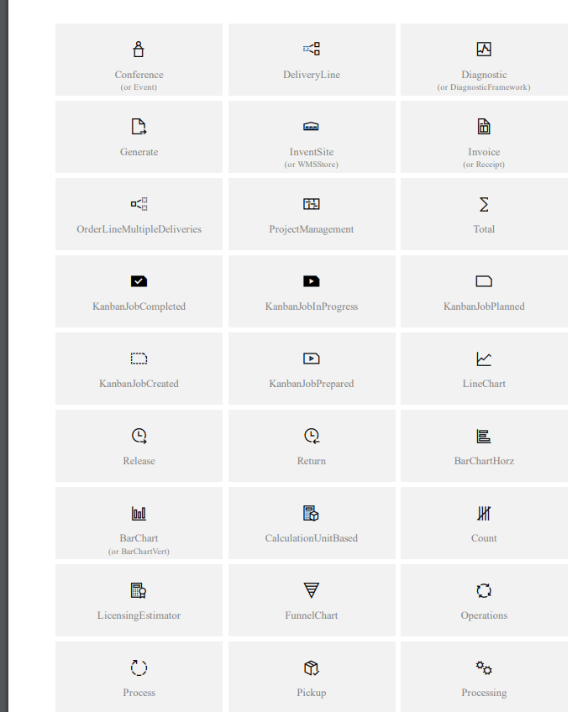The width and height of the screenshot is (588, 712).
Task: Click the Processing gears icon
Action: [x=484, y=667]
